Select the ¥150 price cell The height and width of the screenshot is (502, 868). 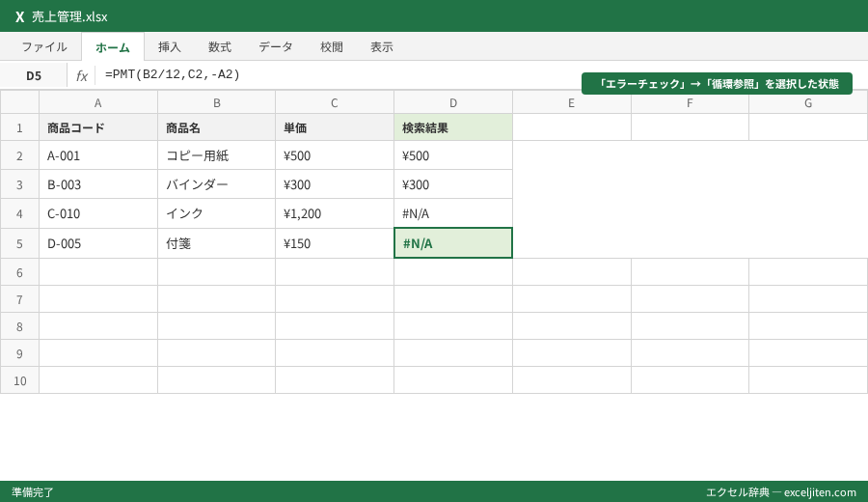[x=335, y=243]
